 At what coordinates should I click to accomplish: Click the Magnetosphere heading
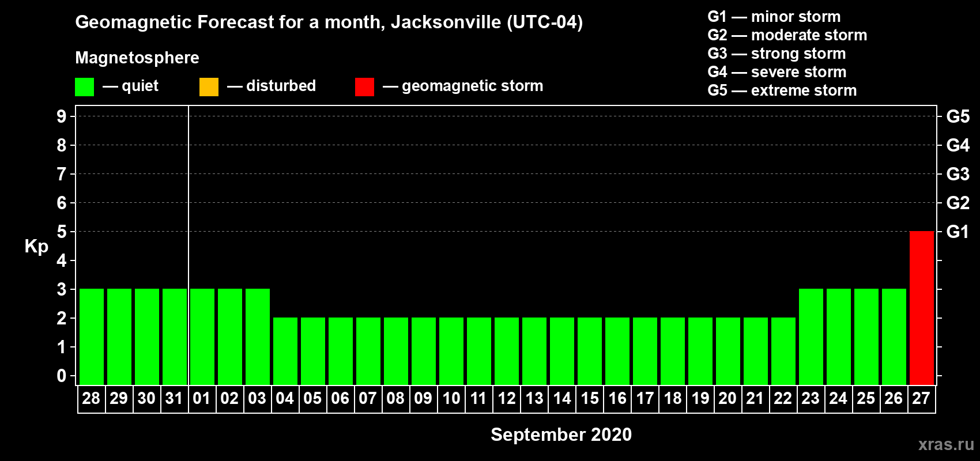[137, 58]
